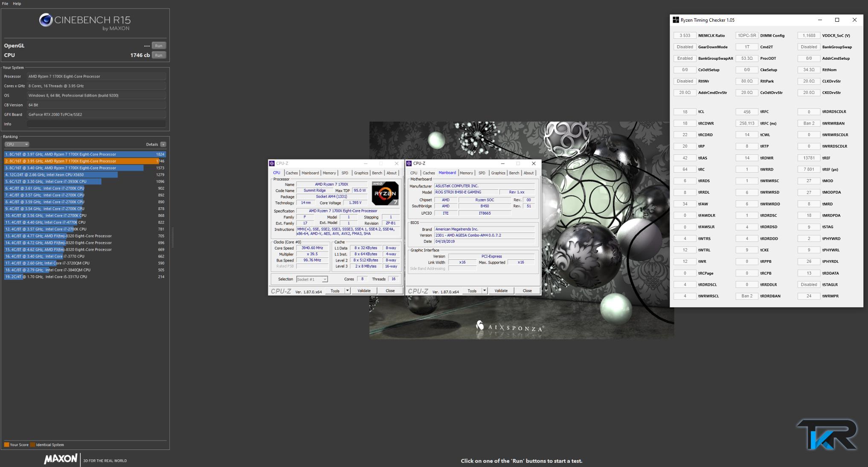Click the Identical System legend swatch
This screenshot has height=467, width=868.
click(33, 445)
